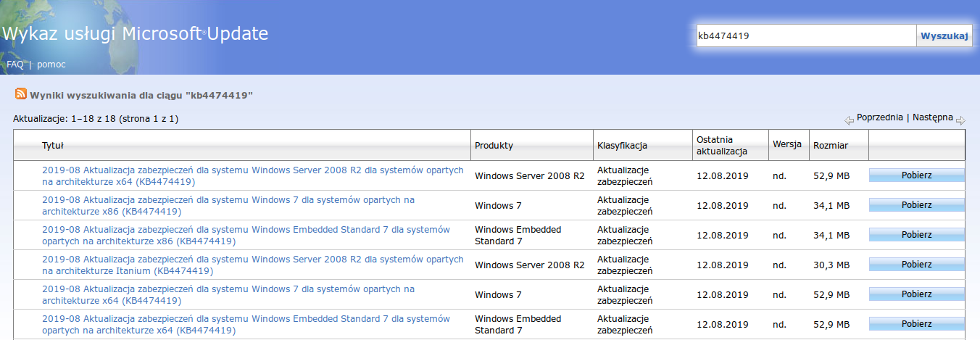Click 52,9 MB size in Windows 7 x64 row
Image resolution: width=980 pixels, height=340 pixels.
pos(831,294)
